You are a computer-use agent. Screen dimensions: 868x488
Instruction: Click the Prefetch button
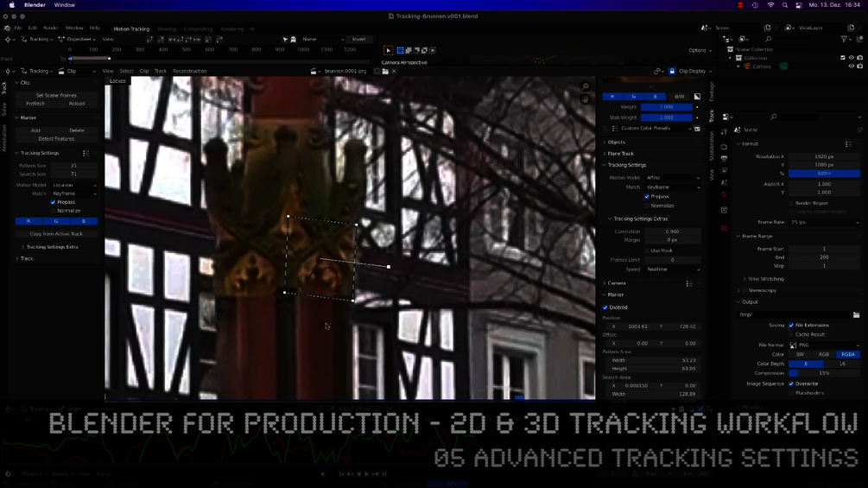[x=35, y=104]
